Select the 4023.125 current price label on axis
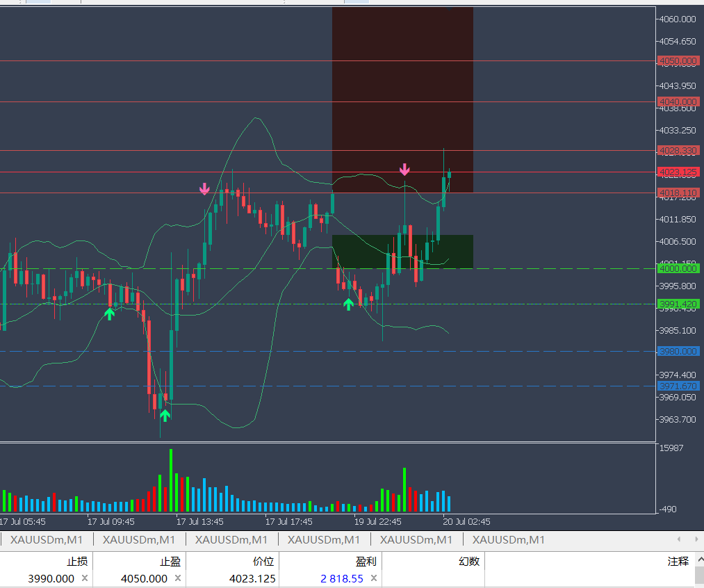The width and height of the screenshot is (704, 588). [678, 172]
